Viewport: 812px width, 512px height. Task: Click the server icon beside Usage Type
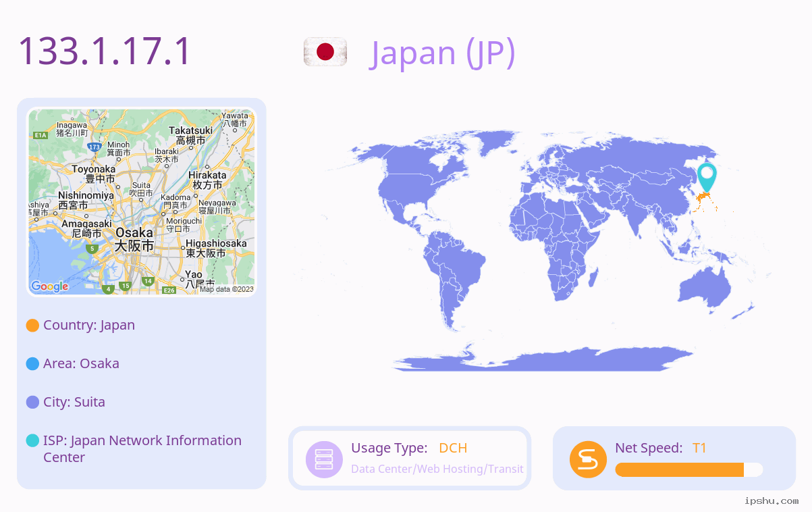point(324,459)
